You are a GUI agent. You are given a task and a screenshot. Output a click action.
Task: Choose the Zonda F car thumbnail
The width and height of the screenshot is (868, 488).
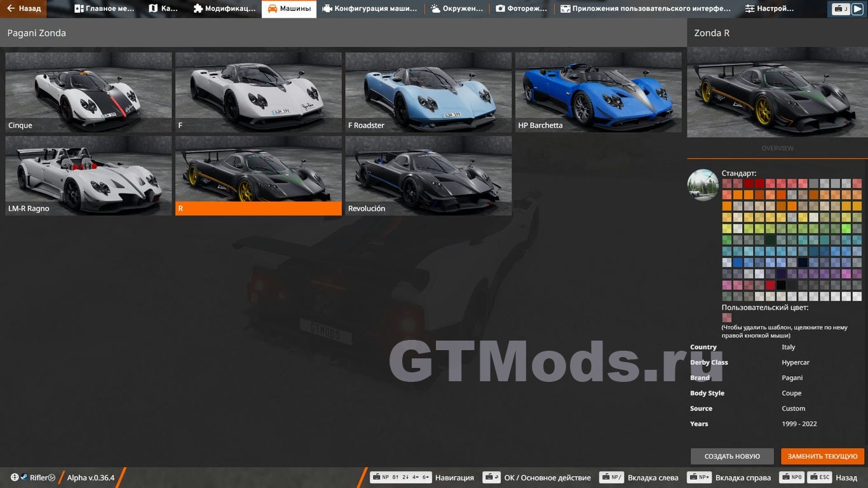259,92
